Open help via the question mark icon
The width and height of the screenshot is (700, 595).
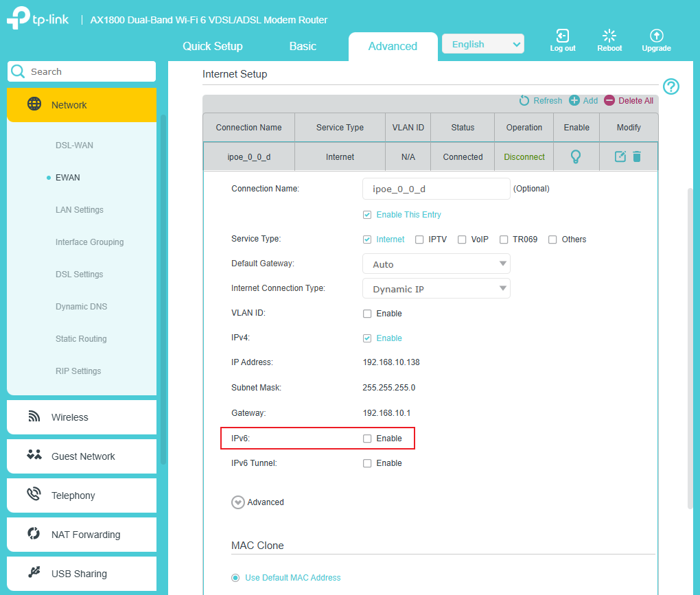click(670, 86)
